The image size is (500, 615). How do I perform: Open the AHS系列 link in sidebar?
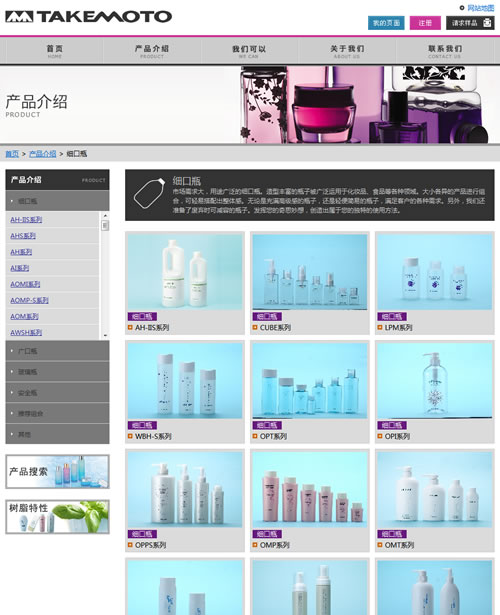click(x=23, y=236)
